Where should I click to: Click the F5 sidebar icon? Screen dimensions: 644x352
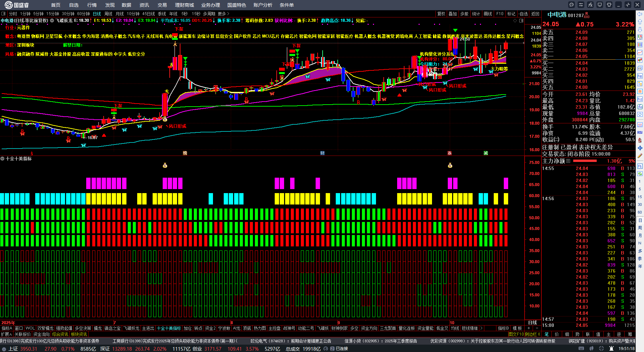640,166
